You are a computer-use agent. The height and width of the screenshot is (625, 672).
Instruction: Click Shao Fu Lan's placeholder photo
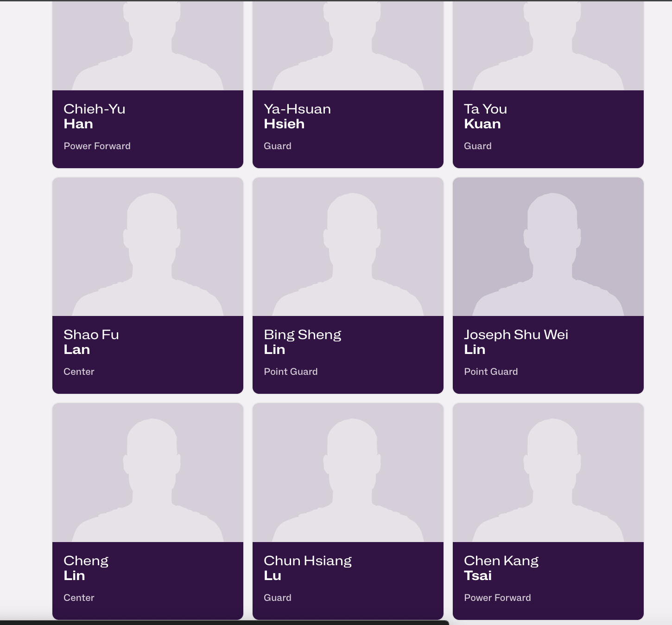(148, 247)
